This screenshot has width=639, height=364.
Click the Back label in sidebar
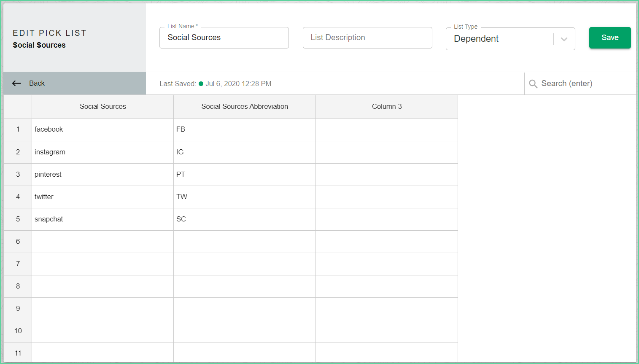click(x=37, y=84)
